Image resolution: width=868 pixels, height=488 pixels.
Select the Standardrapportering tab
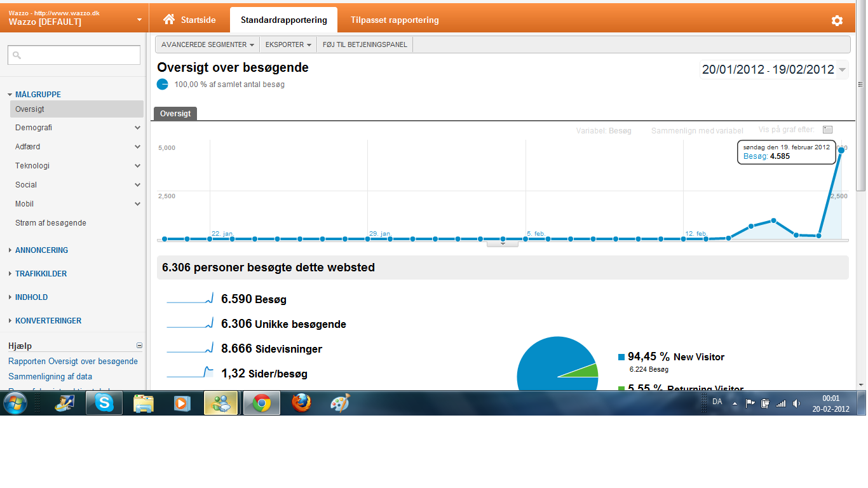pos(283,20)
